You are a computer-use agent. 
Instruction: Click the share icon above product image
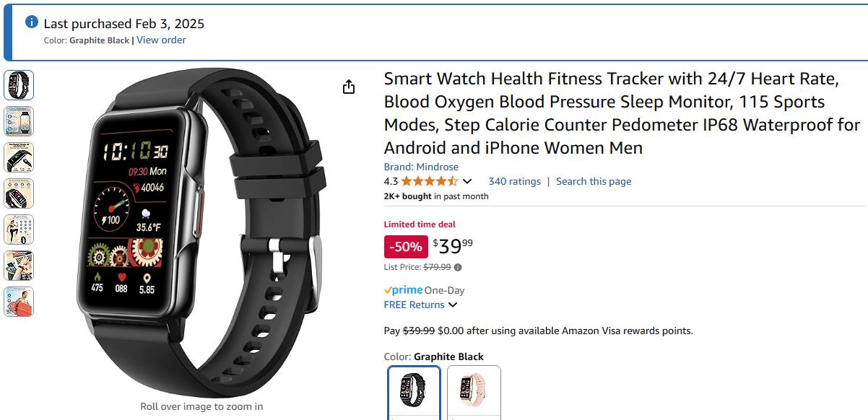[x=349, y=87]
